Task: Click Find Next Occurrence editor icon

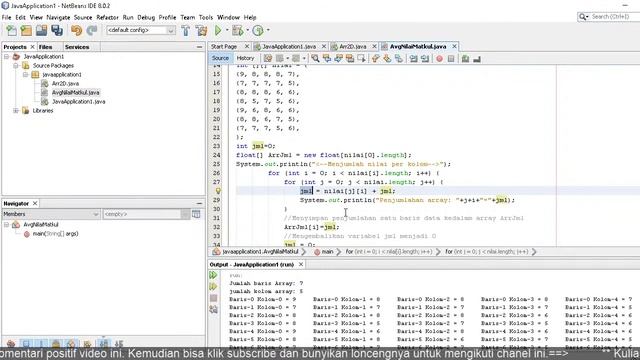Action: pos(338,58)
